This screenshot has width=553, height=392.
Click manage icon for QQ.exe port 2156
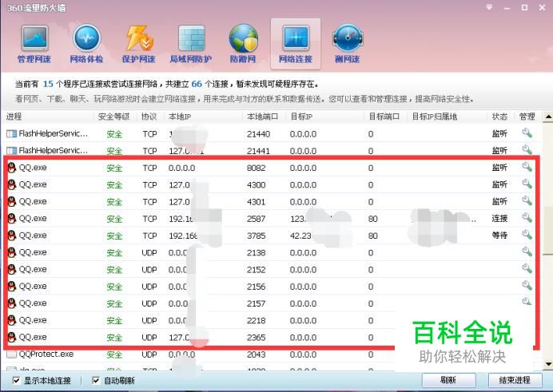(527, 285)
